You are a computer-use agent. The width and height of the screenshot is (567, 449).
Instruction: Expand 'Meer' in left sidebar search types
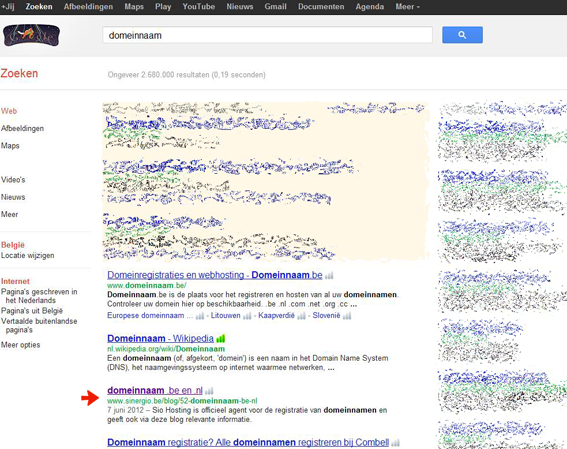9,214
